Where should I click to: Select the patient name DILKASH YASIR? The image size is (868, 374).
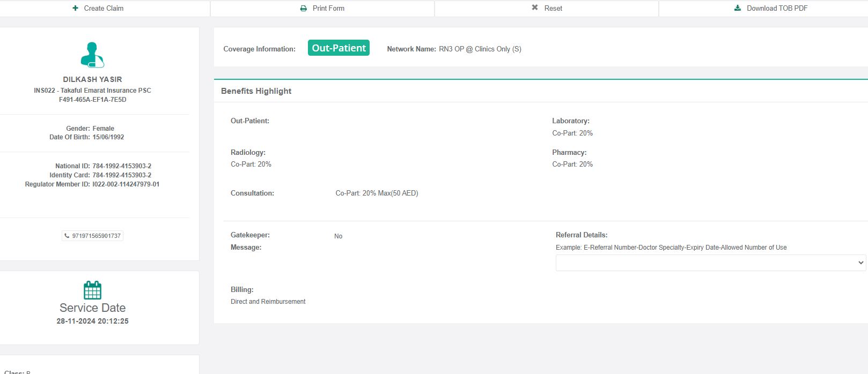[x=92, y=79]
